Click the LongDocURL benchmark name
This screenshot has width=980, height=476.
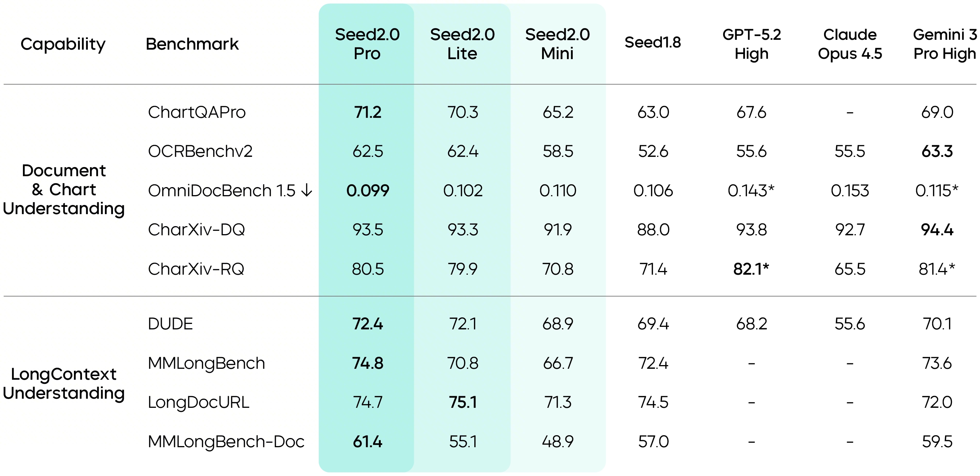198,403
